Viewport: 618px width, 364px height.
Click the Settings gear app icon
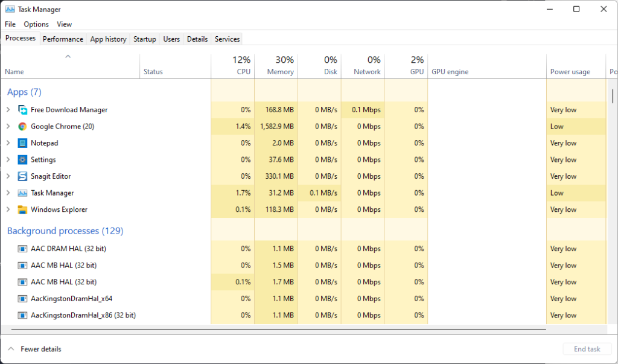click(22, 159)
